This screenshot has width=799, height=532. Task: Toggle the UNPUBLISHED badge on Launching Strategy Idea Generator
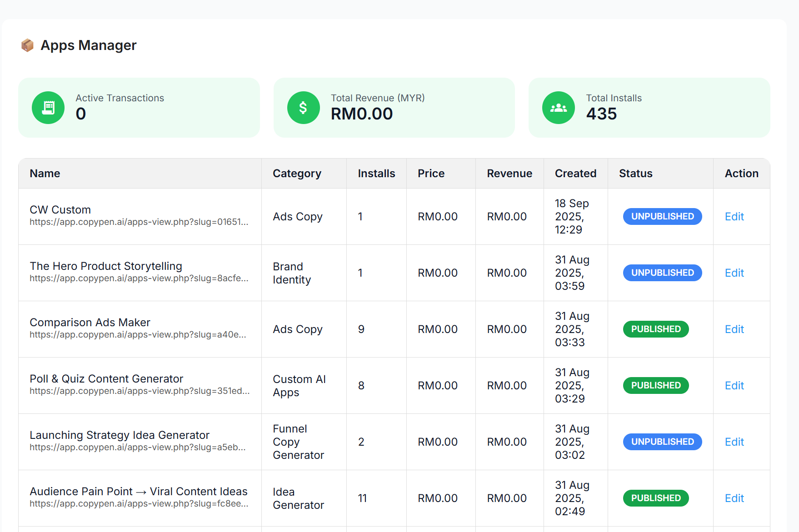coord(662,441)
